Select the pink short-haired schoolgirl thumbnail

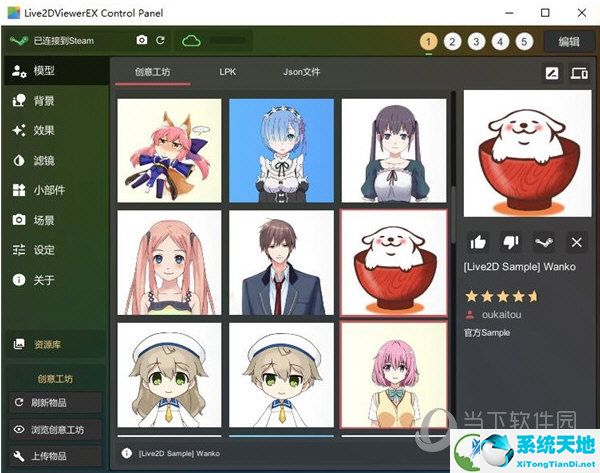(x=394, y=375)
